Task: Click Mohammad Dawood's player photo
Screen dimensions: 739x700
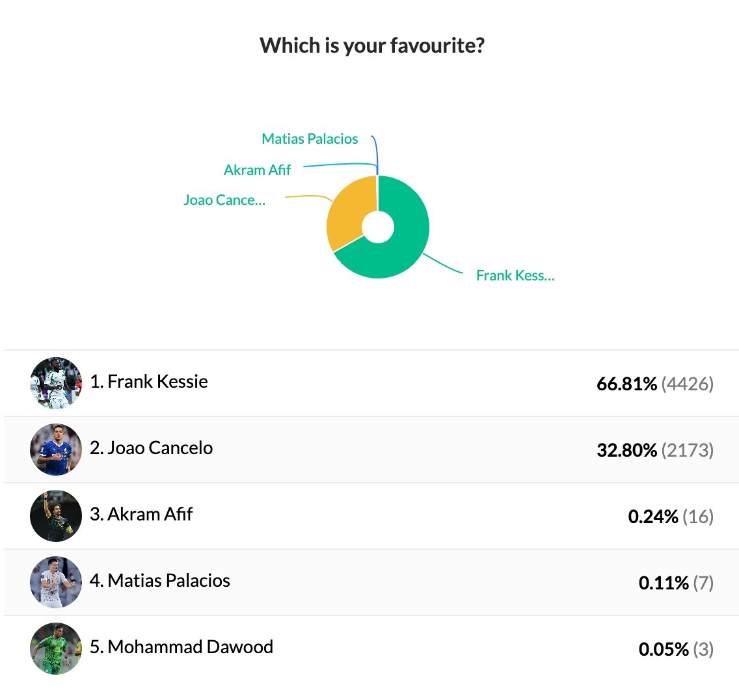Action: pyautogui.click(x=55, y=649)
